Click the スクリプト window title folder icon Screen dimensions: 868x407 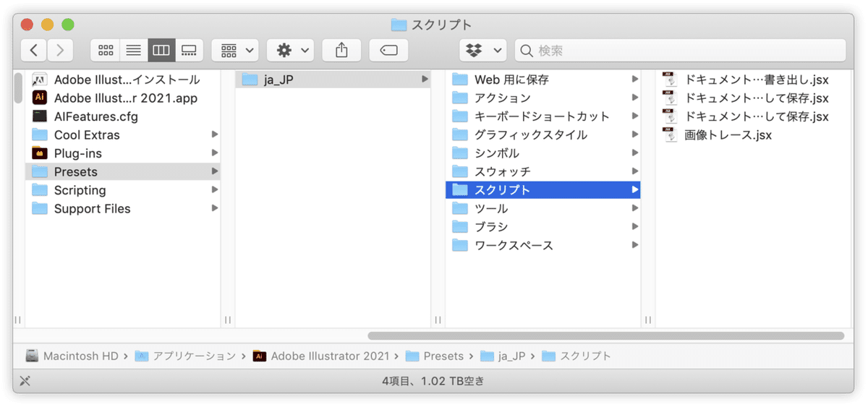[x=399, y=25]
